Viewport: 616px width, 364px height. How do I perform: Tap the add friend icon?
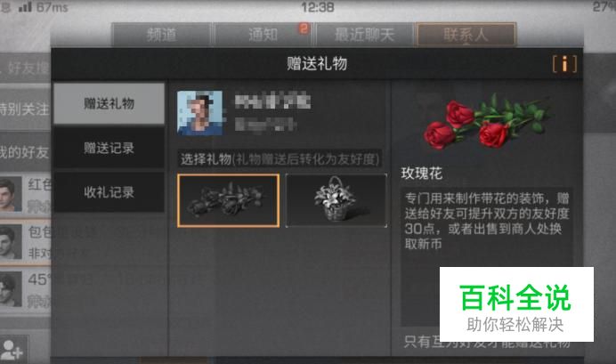point(13,349)
